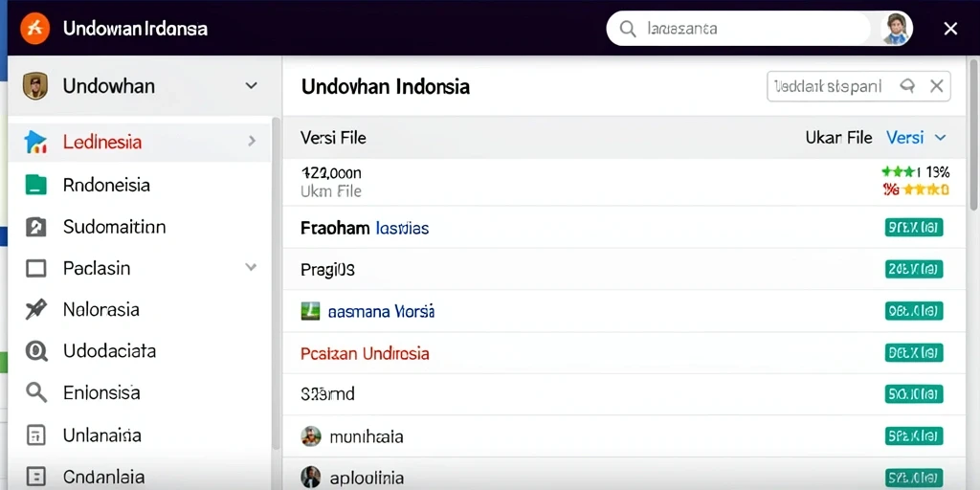Focus the top bar search field
This screenshot has width=980, height=490.
(738, 28)
